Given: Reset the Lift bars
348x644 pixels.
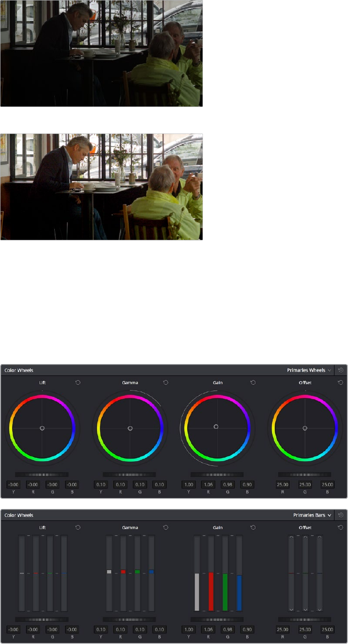Looking at the screenshot, I should [x=78, y=527].
